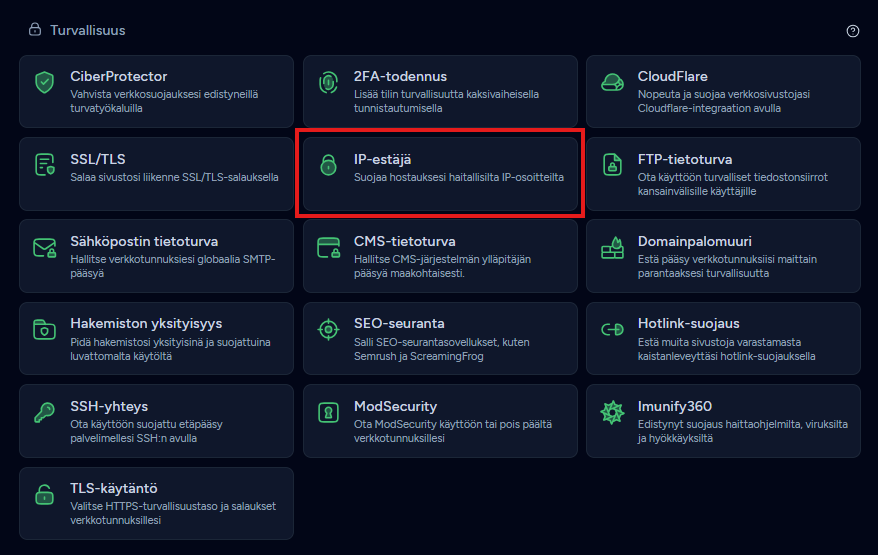Click text "Ota käyttöön turvalliset tiedostonsiirrot"
Screen dimensions: 878x555
pyautogui.click(x=732, y=177)
